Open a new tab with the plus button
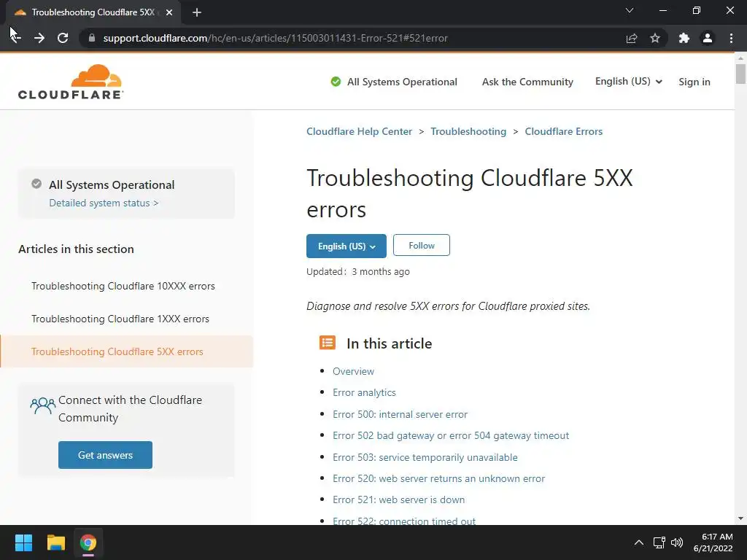Viewport: 747px width, 560px height. point(197,12)
